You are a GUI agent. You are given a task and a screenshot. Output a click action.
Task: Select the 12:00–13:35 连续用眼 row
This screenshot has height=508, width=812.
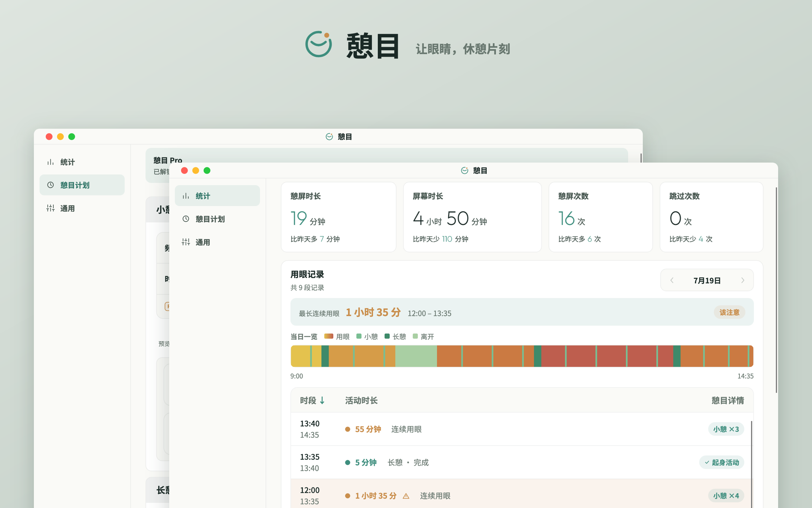coord(522,494)
